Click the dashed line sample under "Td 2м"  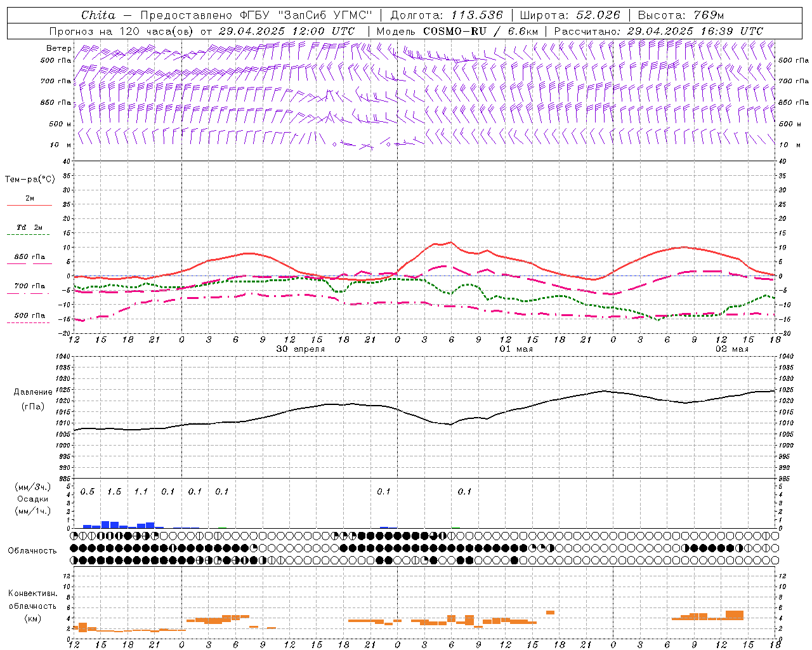click(x=29, y=235)
